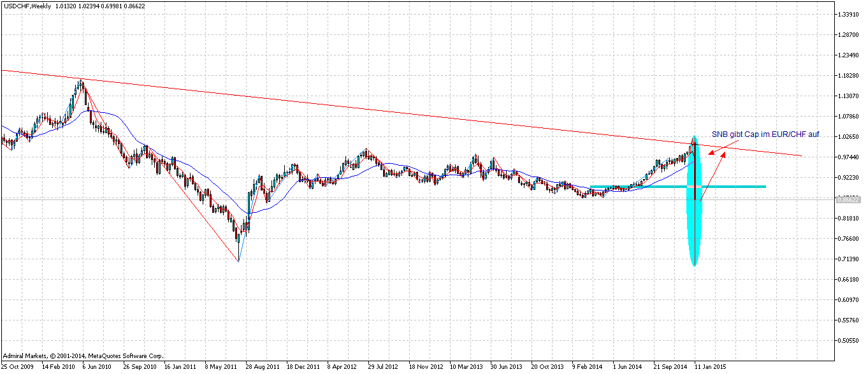The image size is (868, 374).
Task: Click price level 0.71390 on axis
Action: (x=847, y=259)
